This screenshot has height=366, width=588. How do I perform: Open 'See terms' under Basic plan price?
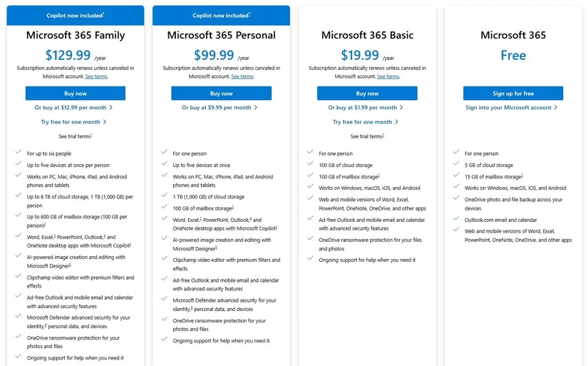pos(388,76)
